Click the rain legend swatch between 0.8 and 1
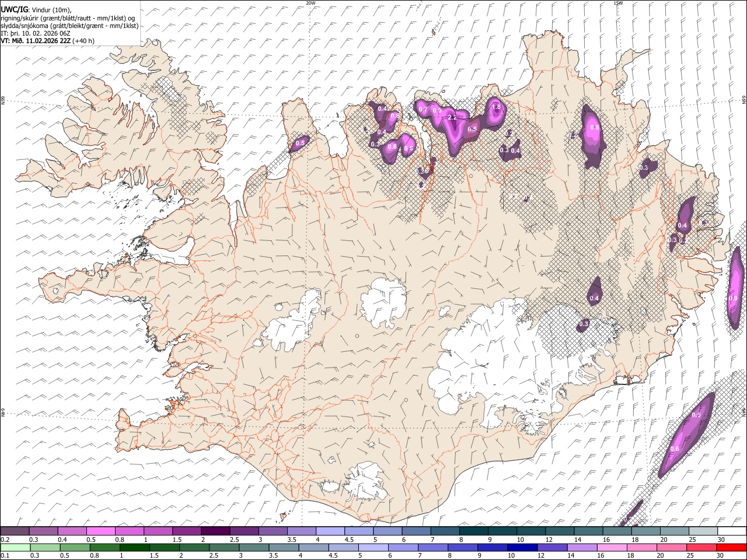Viewport: 747px width, 560px height. (x=105, y=547)
